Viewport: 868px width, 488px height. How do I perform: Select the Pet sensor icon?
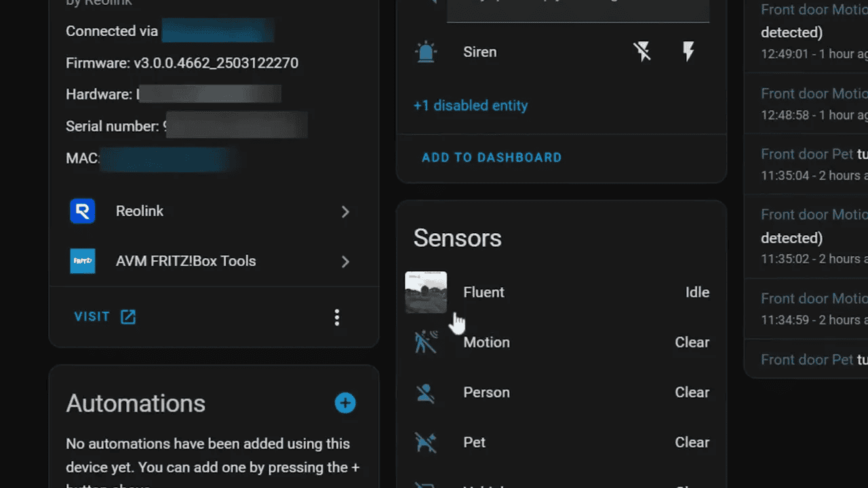tap(426, 442)
